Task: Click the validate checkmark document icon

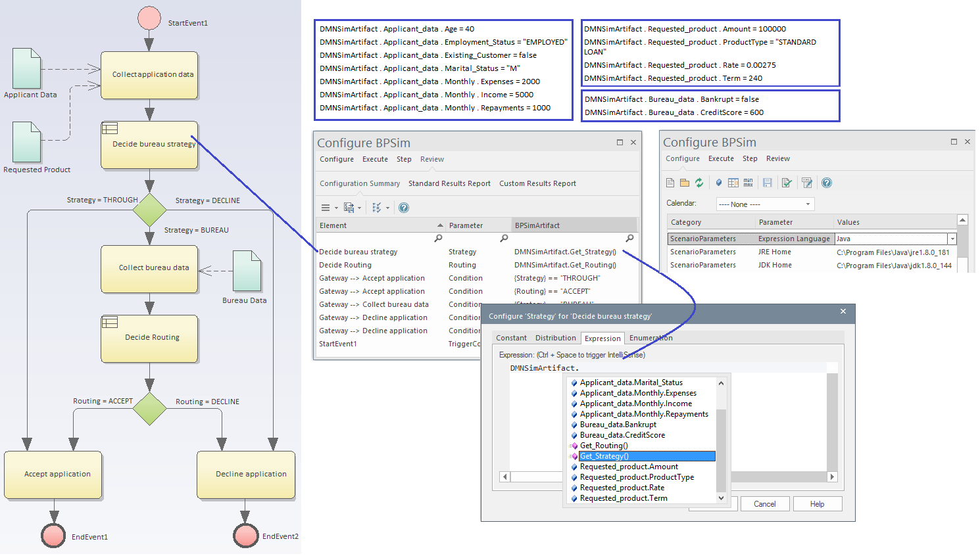Action: (x=786, y=183)
